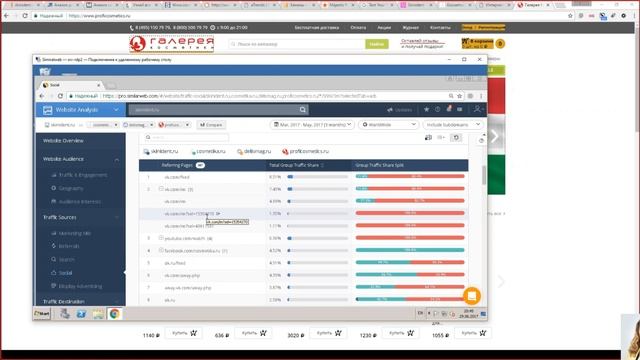Open the delomag competitor chip dropdown

click(x=151, y=125)
